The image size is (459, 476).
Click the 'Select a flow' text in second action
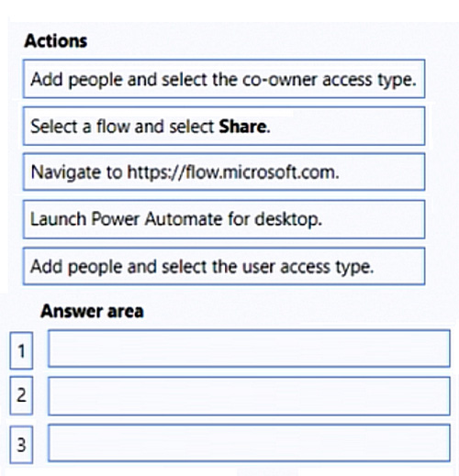pos(81,127)
